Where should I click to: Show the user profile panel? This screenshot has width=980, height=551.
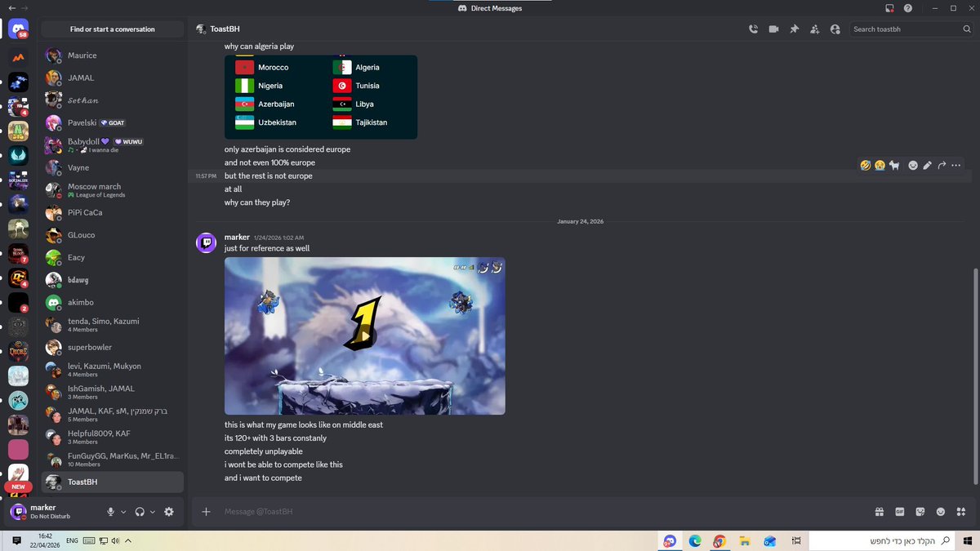835,29
